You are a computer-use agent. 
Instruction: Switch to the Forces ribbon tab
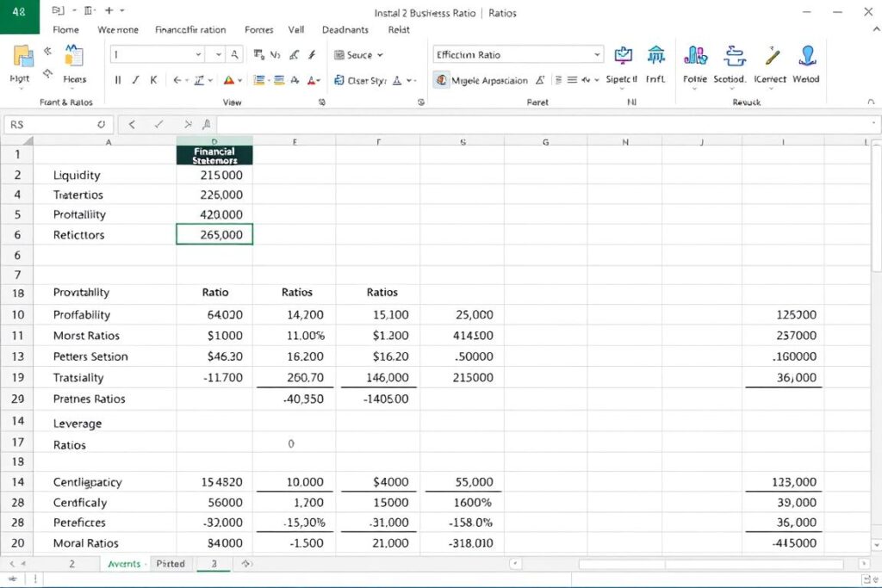(258, 29)
